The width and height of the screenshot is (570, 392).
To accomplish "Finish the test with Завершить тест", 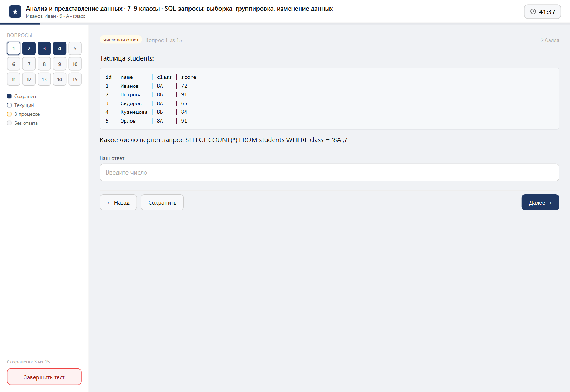I will tap(44, 377).
